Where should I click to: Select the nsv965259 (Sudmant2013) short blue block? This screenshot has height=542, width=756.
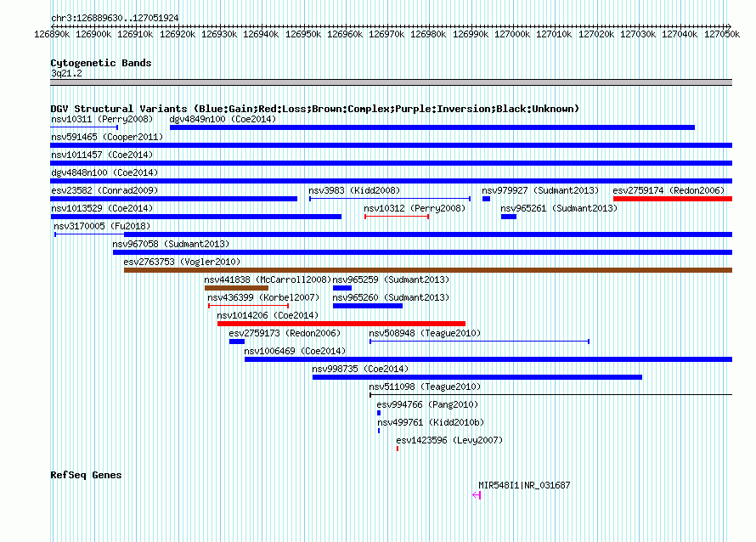[342, 288]
